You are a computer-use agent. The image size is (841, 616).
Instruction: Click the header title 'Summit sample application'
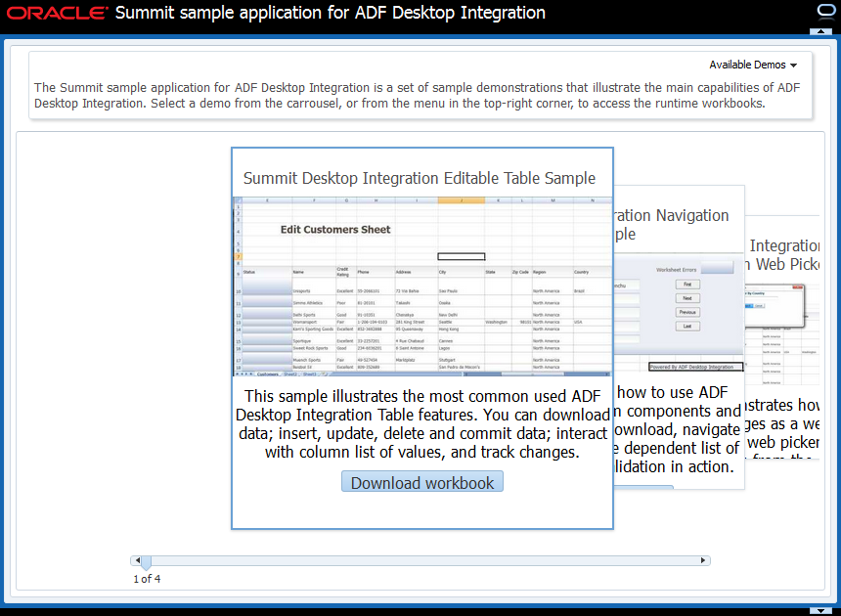pyautogui.click(x=330, y=13)
